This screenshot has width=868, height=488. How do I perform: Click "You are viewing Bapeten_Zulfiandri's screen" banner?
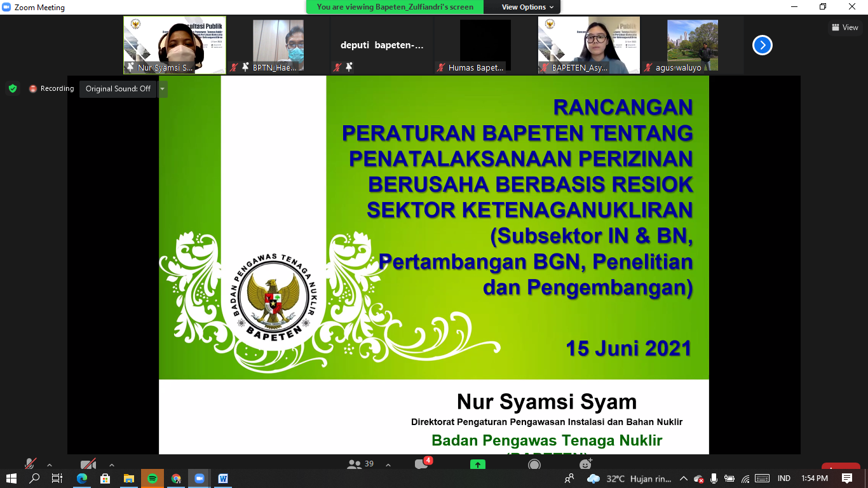[x=395, y=7]
